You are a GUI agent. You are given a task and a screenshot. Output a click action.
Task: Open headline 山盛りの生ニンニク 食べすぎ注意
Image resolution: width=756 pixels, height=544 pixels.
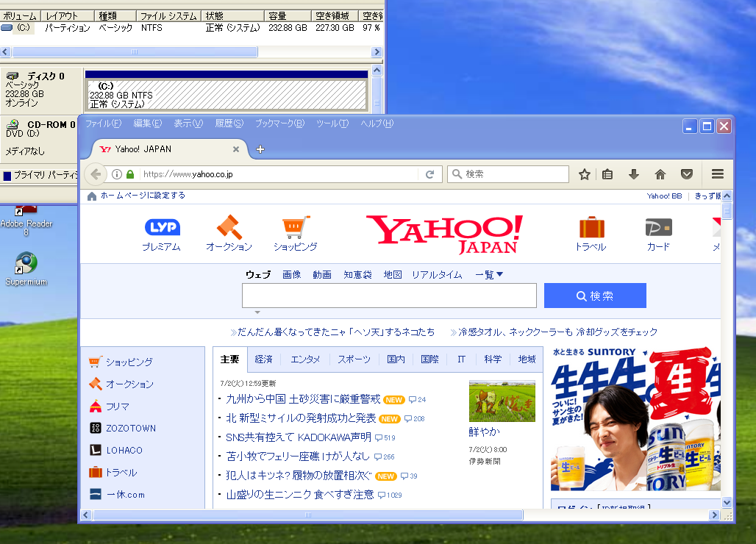pos(300,494)
